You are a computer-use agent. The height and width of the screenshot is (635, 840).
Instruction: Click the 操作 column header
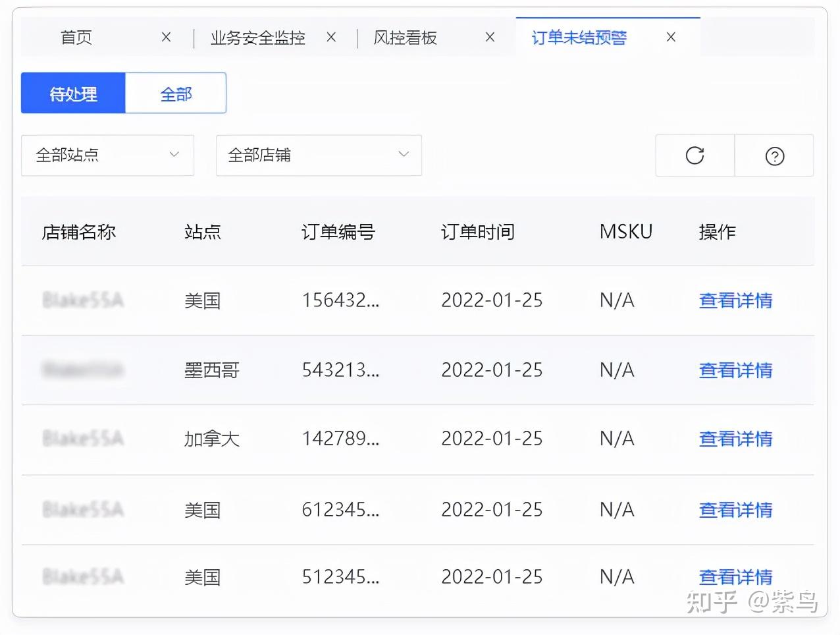click(717, 232)
